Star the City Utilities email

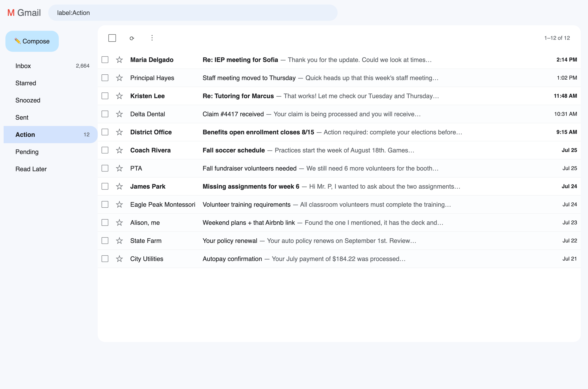119,259
